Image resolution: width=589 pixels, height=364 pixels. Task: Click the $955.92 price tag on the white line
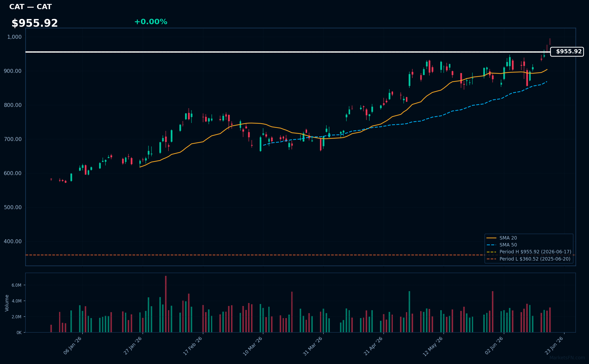567,52
